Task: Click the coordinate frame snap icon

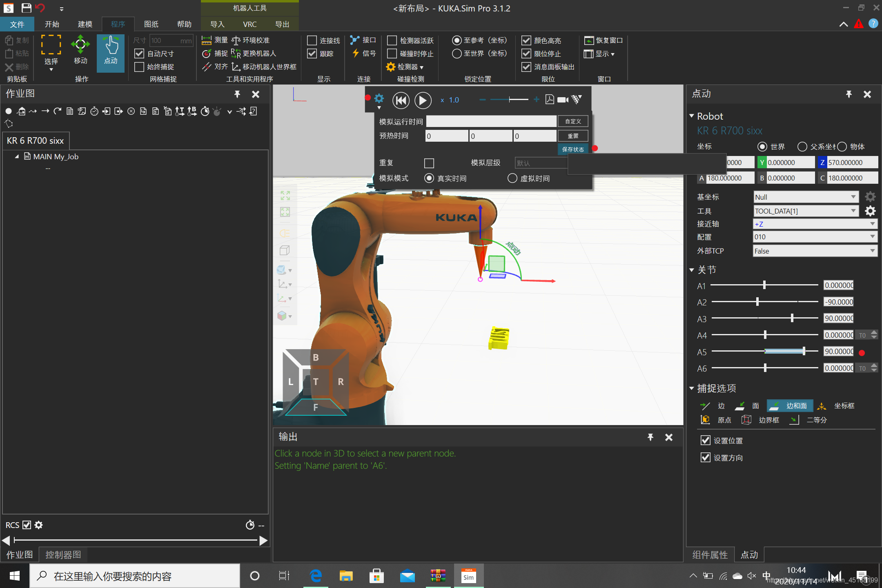Action: click(x=824, y=405)
